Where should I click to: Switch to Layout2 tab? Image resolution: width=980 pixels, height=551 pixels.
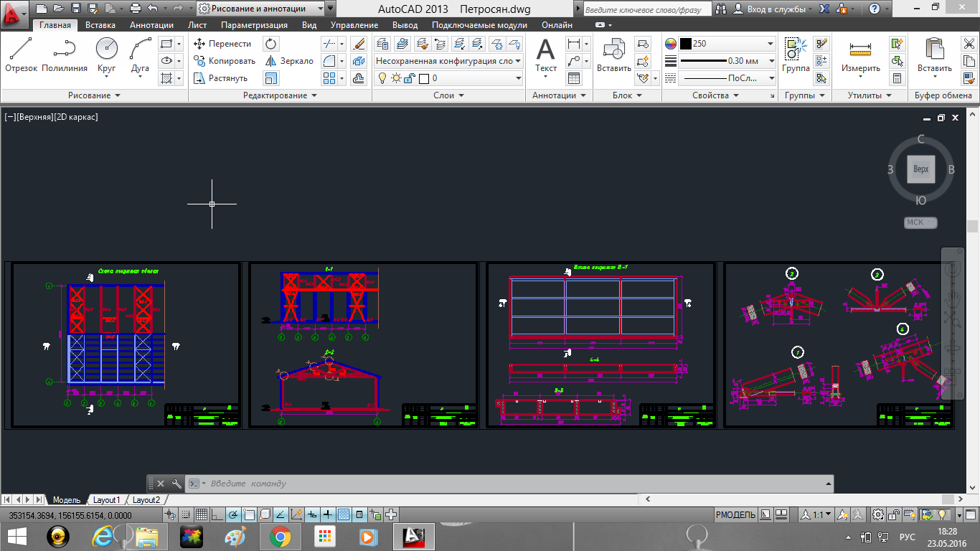[146, 499]
